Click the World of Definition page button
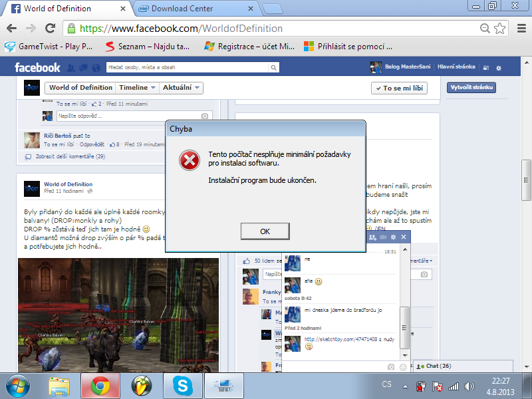The width and height of the screenshot is (532, 399). [80, 88]
